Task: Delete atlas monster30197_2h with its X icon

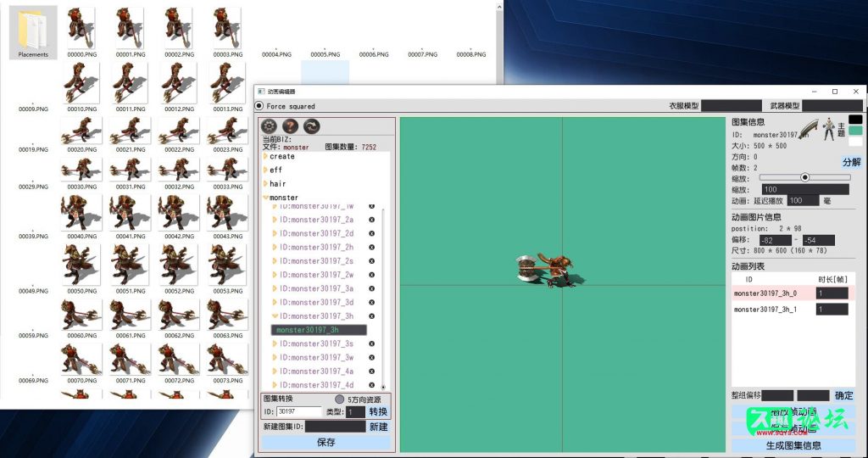Action: click(x=371, y=248)
